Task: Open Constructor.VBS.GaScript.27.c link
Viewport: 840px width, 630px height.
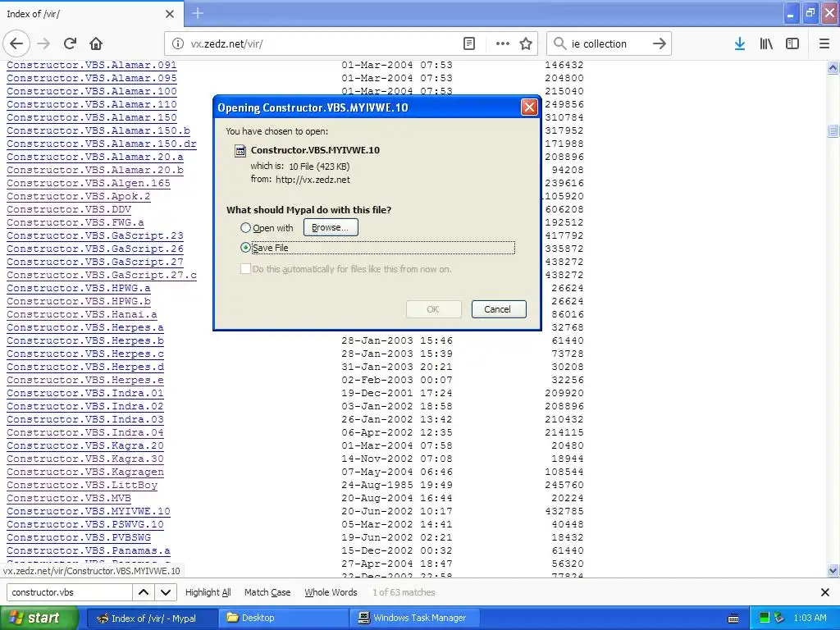Action: tap(101, 275)
